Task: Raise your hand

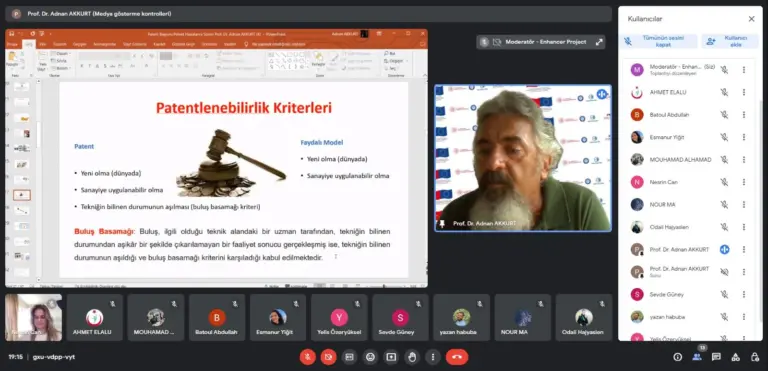Action: click(x=412, y=357)
